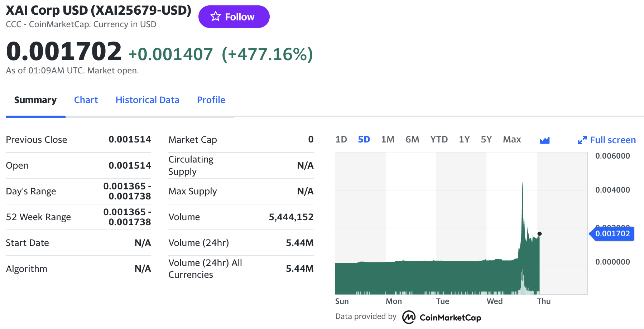Open the Summary tab
644x329 pixels.
pos(35,100)
